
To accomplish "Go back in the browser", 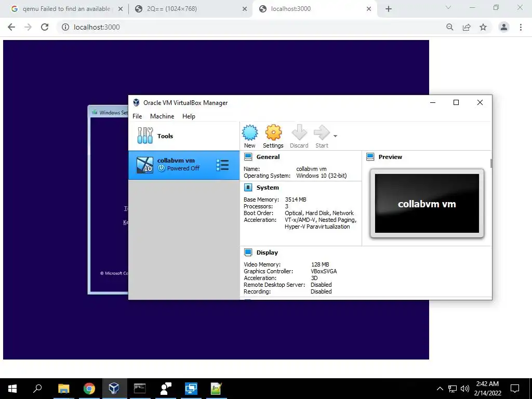I will 11,27.
